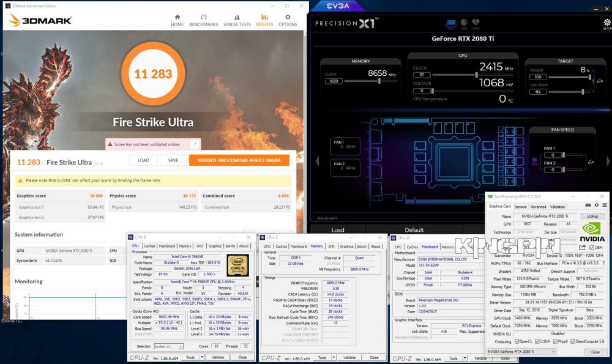Open 3DMark Options via the gear icon

point(288,20)
